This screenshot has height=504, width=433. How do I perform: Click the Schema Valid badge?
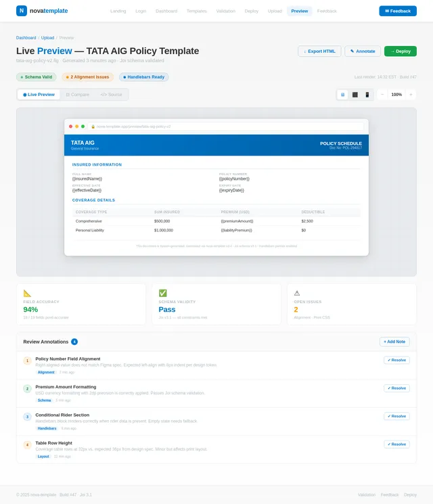coord(37,77)
